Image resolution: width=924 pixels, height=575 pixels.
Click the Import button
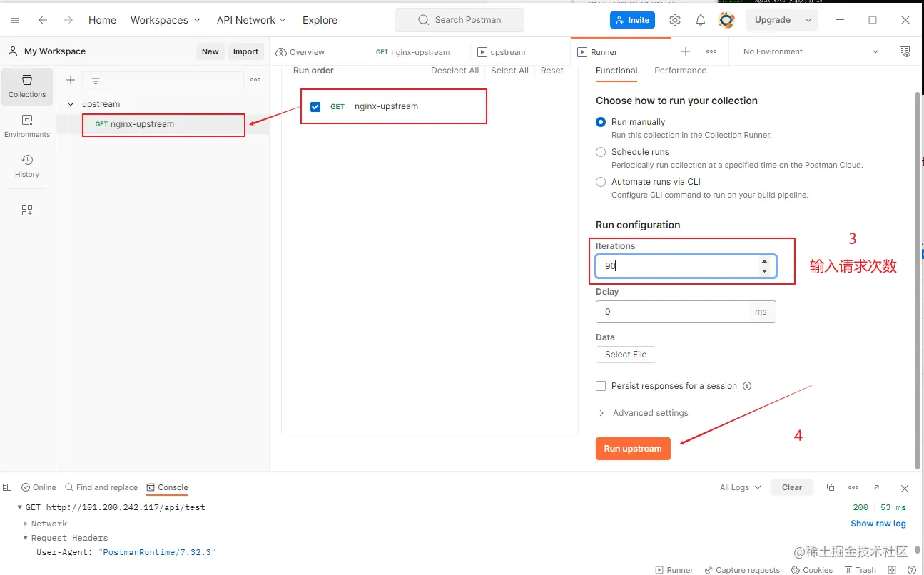pos(245,51)
